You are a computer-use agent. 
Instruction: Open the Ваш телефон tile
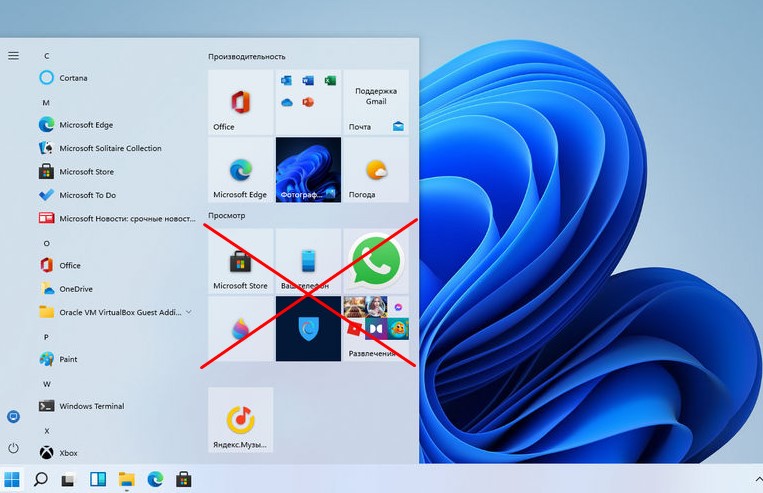pos(309,261)
